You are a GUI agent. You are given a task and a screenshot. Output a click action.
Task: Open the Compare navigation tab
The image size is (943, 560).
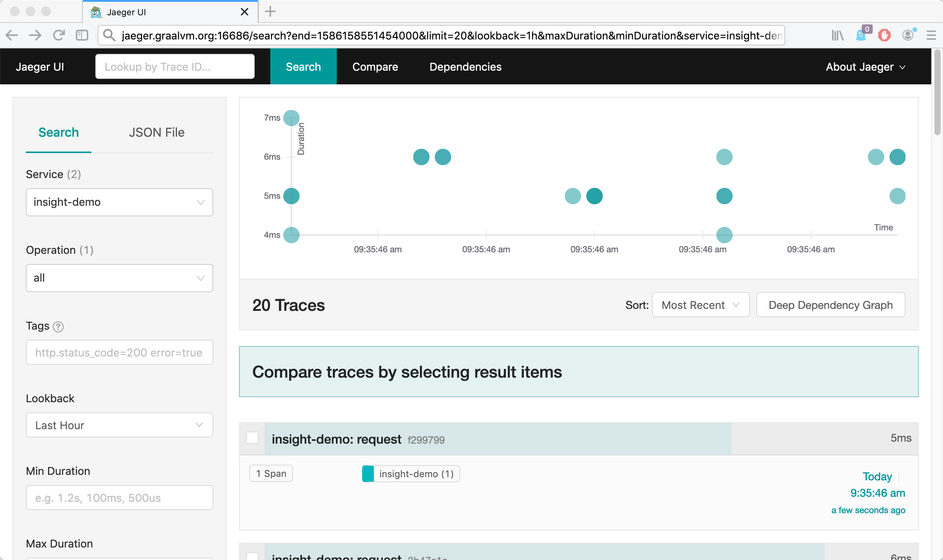pyautogui.click(x=375, y=67)
